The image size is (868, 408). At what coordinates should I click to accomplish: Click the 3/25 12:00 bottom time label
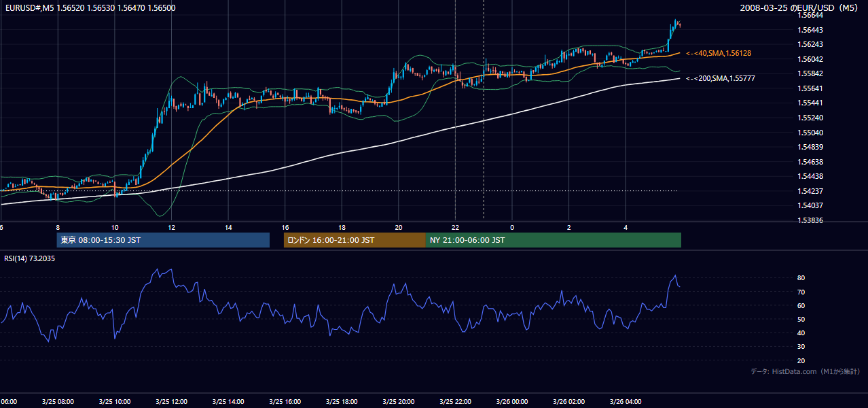[x=172, y=401]
